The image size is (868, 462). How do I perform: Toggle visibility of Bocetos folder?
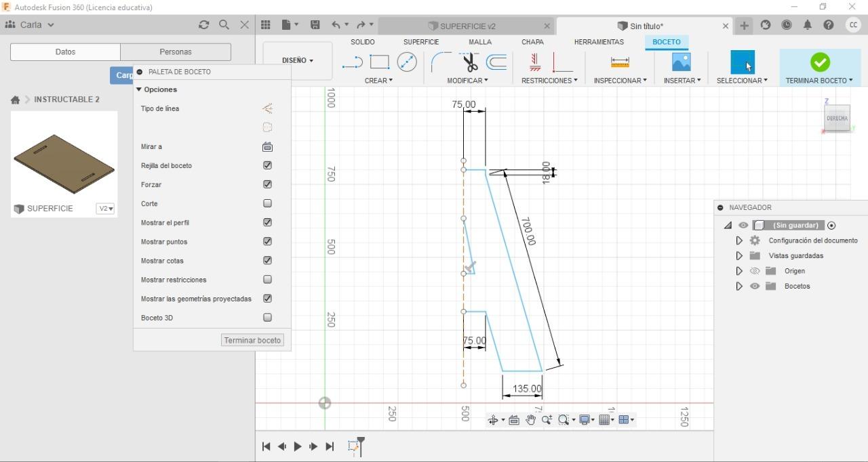click(755, 286)
